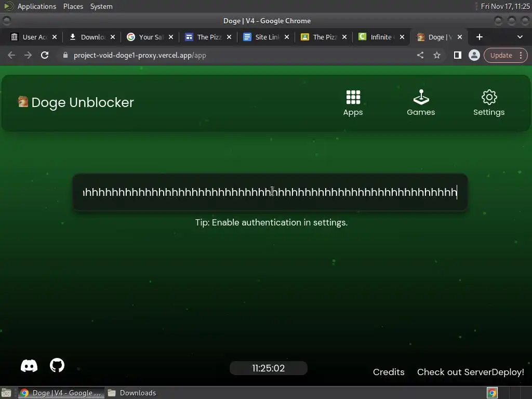Bookmark this page with the star icon
This screenshot has height=399, width=532.
click(436, 55)
